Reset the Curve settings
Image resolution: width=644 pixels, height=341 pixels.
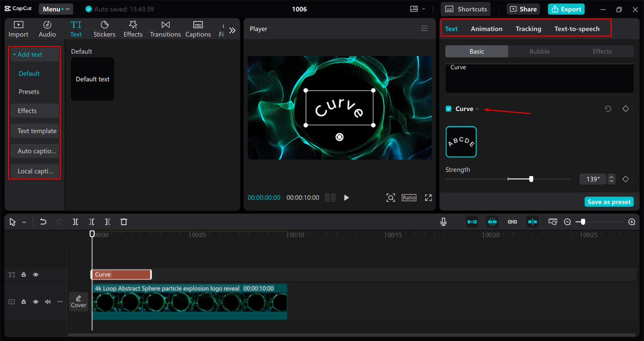point(608,109)
